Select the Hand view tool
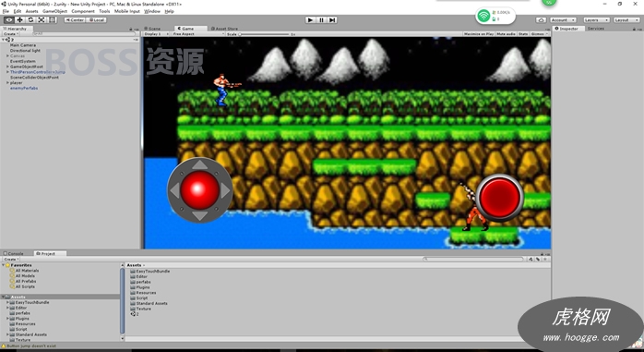Viewport: 644px width, 352px height. coord(8,19)
